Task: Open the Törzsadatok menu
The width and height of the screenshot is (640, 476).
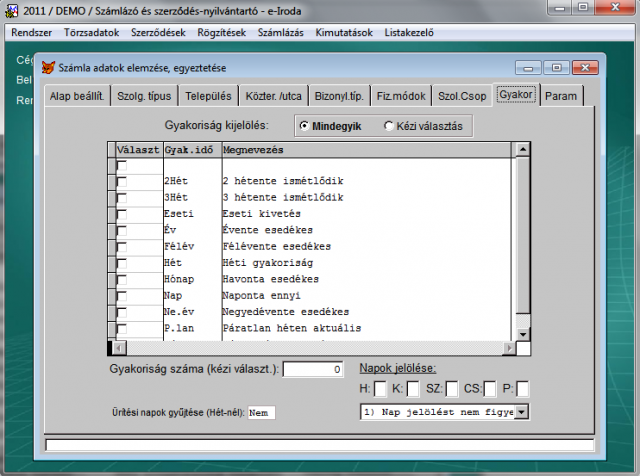Action: tap(92, 32)
